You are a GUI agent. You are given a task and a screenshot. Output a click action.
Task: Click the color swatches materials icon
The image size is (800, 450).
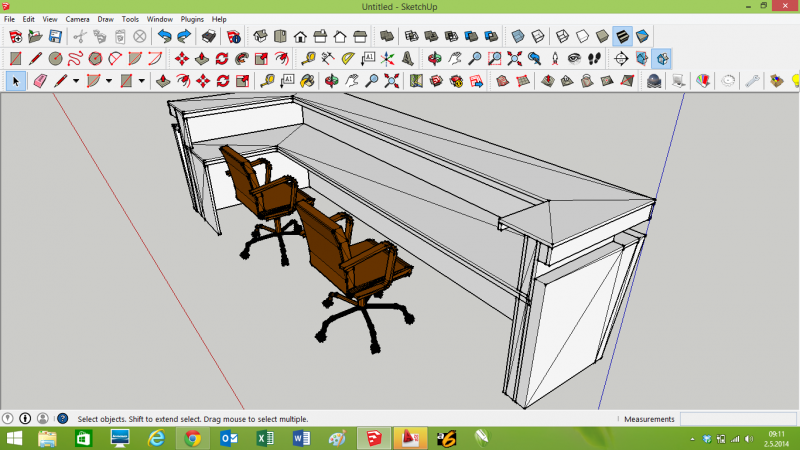pos(703,81)
